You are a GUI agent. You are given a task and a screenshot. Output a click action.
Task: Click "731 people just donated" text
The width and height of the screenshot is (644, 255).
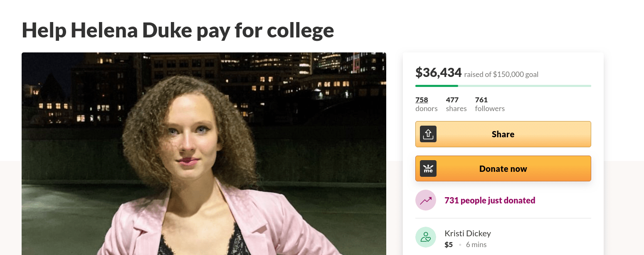pos(490,201)
